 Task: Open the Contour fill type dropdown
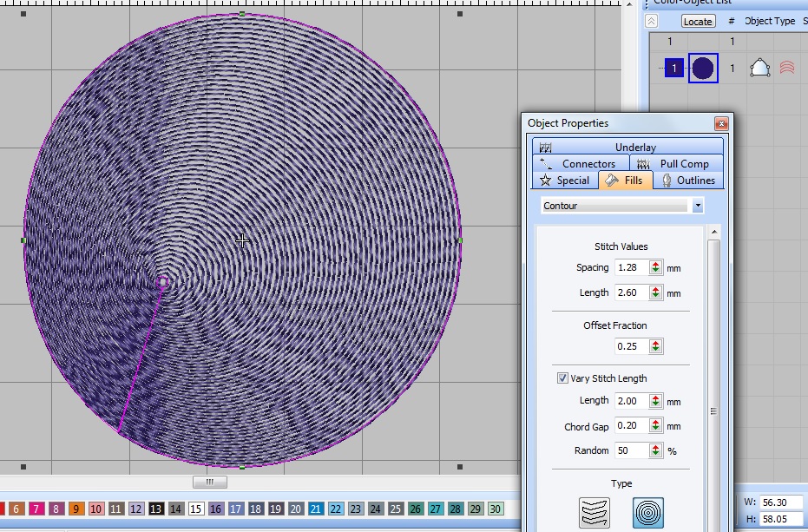(698, 206)
